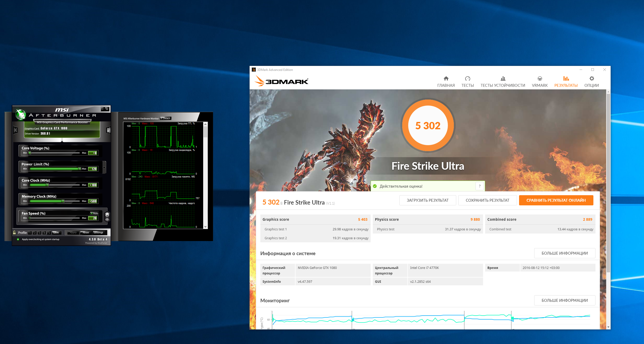Click hardware monitor scroll up arrow

pyautogui.click(x=206, y=124)
